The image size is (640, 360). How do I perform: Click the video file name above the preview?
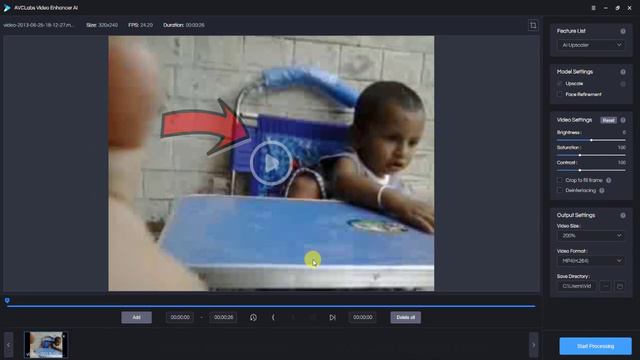coord(39,25)
